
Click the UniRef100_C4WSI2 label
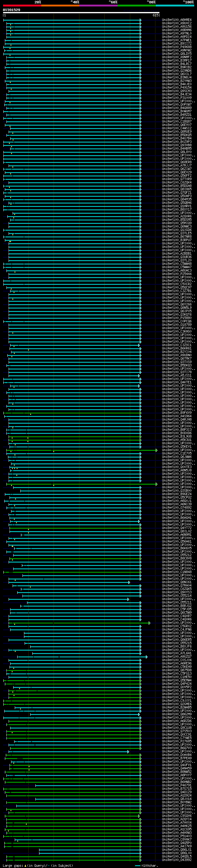click(x=176, y=128)
